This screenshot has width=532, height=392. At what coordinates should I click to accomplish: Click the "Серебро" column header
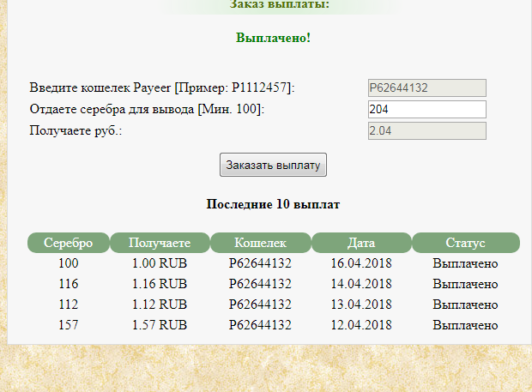point(68,243)
